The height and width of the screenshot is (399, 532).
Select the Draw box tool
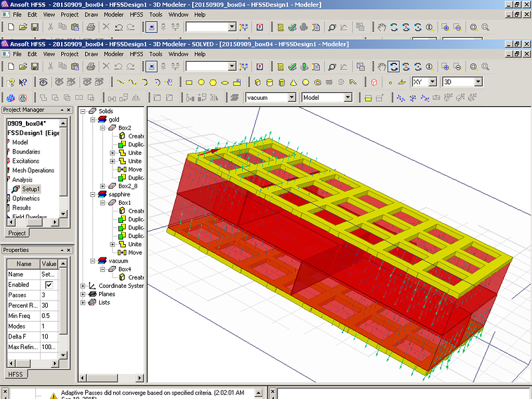257,82
